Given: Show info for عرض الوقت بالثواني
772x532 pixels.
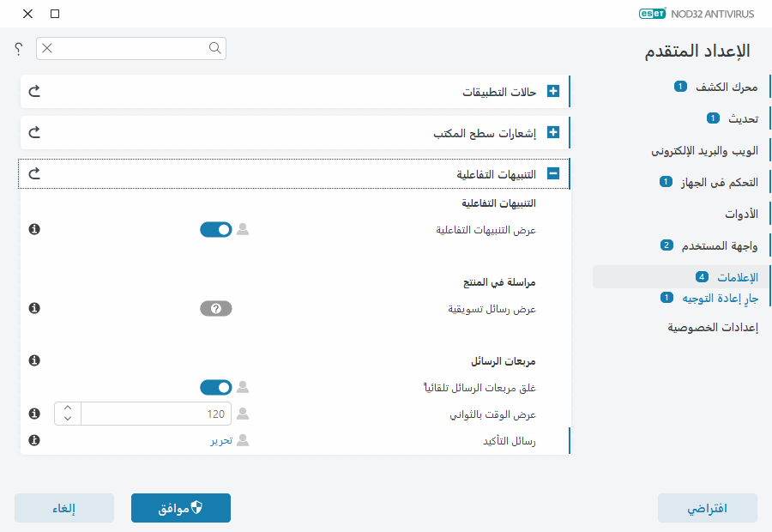Looking at the screenshot, I should tap(34, 414).
